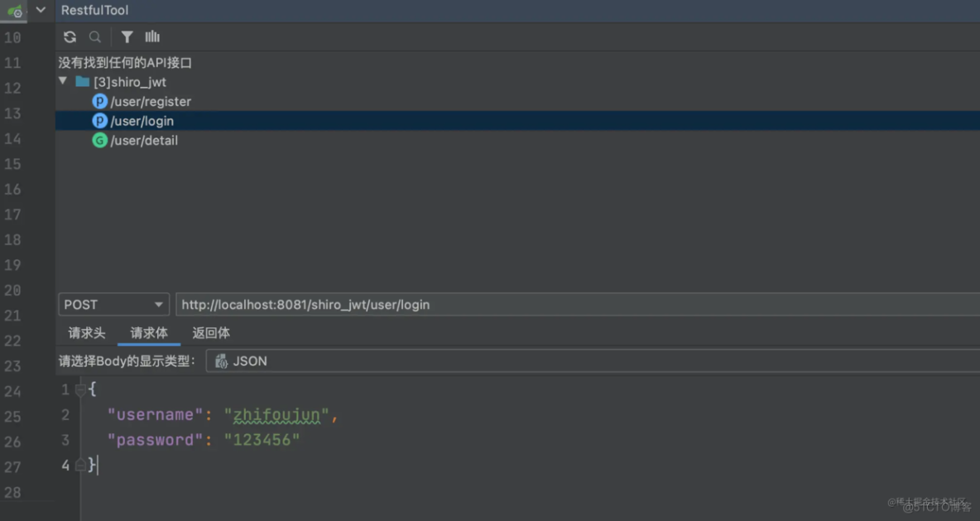Expand the chevron next to the run icon

coord(41,11)
